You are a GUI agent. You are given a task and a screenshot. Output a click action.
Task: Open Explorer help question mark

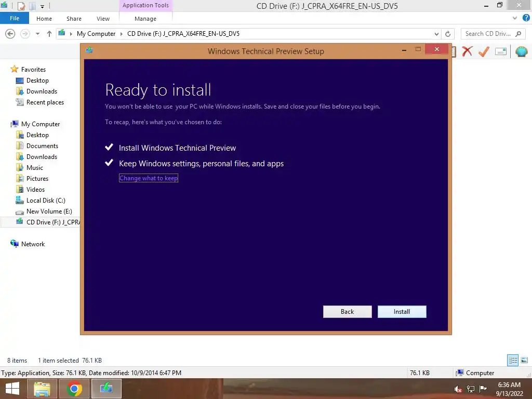pos(526,18)
